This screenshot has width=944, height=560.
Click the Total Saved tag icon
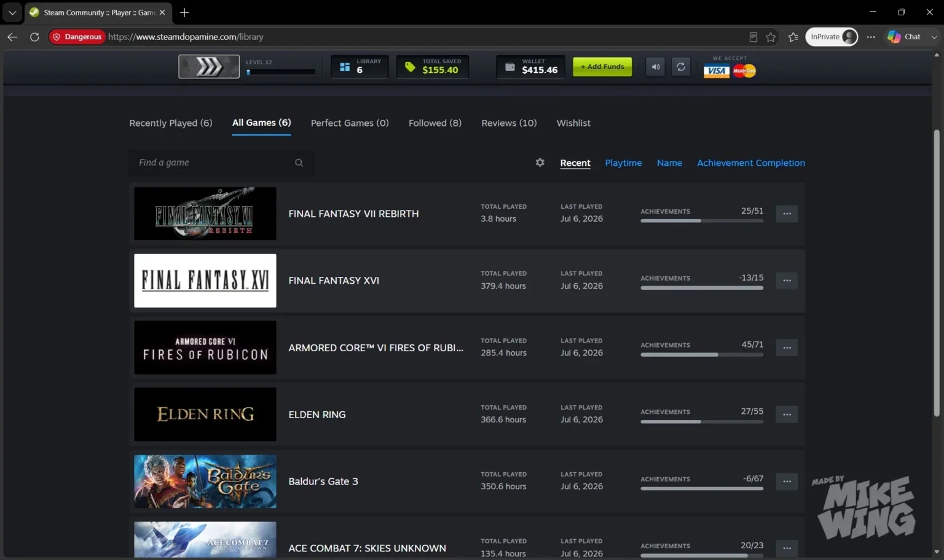[x=410, y=66]
